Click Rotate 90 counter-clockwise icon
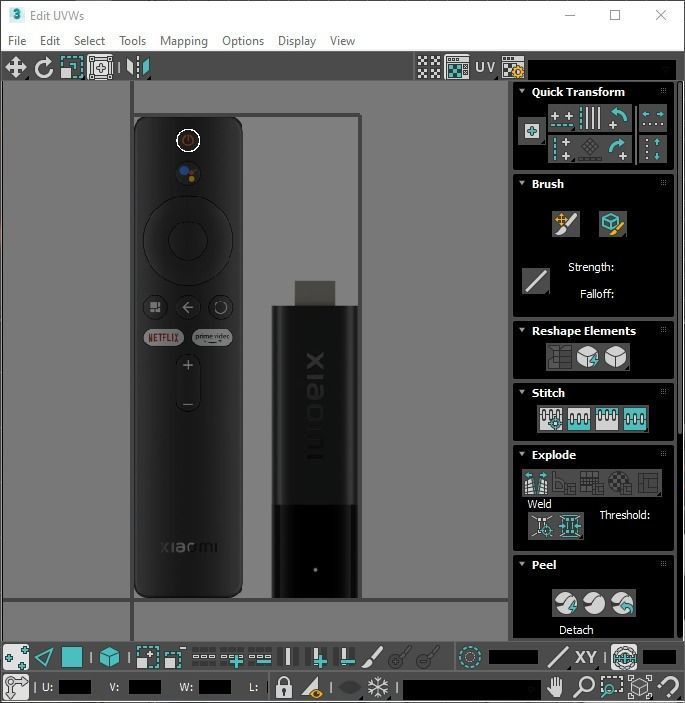 (x=618, y=118)
